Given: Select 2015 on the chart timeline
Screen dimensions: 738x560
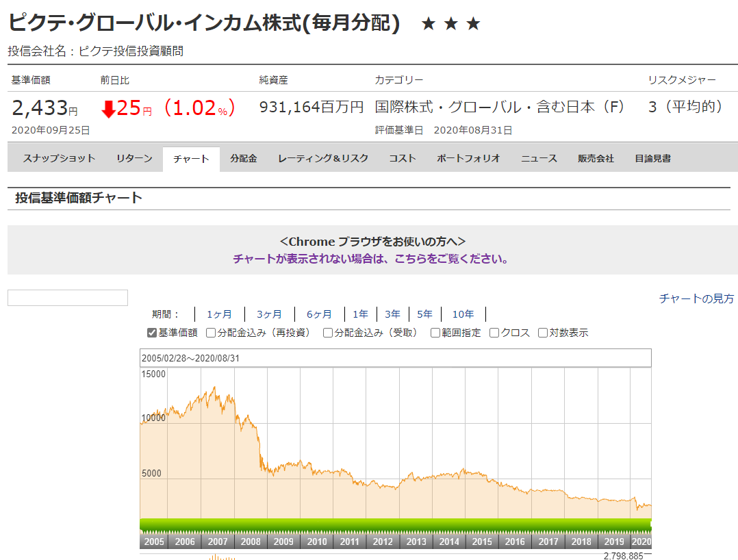Looking at the screenshot, I should click(x=482, y=542).
